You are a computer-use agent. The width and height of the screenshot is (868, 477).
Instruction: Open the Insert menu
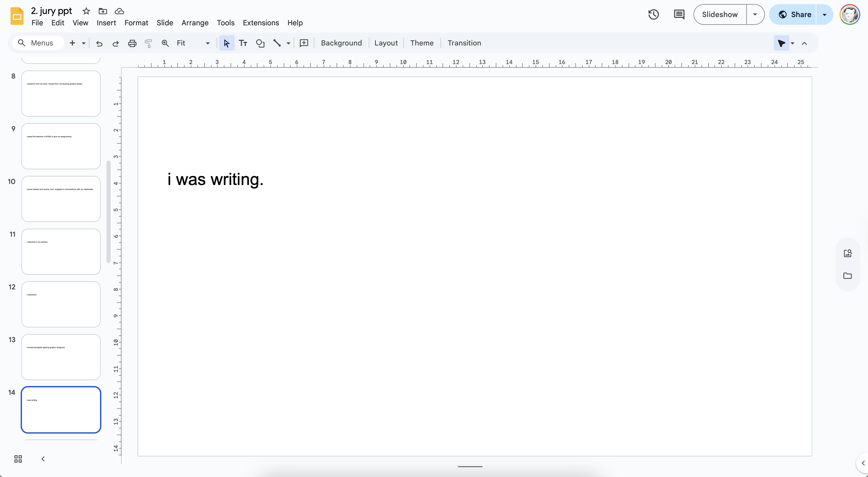(x=106, y=23)
